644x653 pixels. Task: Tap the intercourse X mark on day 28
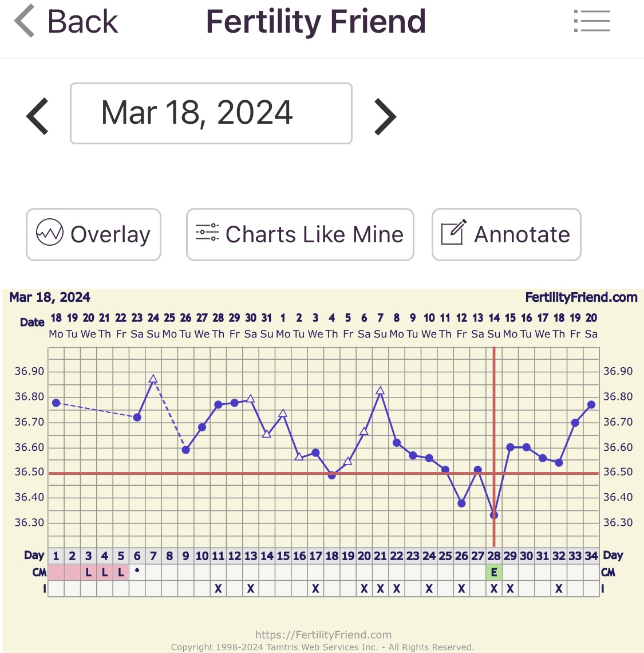pos(494,588)
